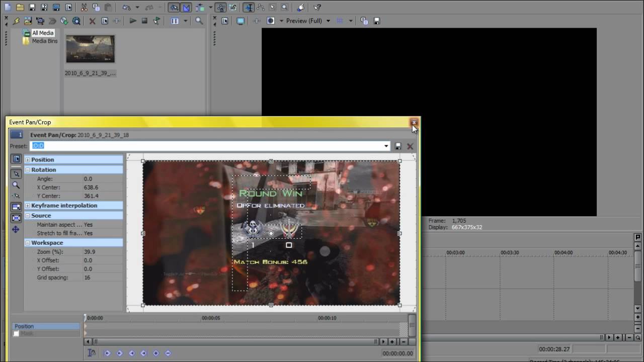This screenshot has height=362, width=644.
Task: Expand the Keyframe interpolation group
Action: click(28, 206)
